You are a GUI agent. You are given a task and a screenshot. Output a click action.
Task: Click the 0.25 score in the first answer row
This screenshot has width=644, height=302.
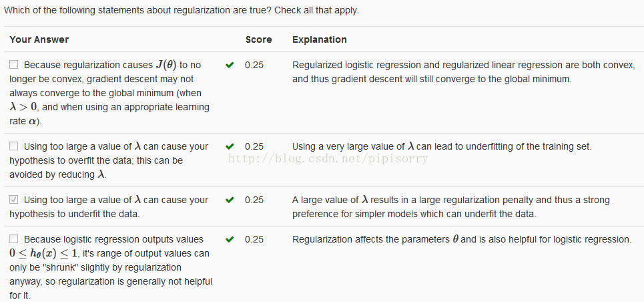click(254, 65)
